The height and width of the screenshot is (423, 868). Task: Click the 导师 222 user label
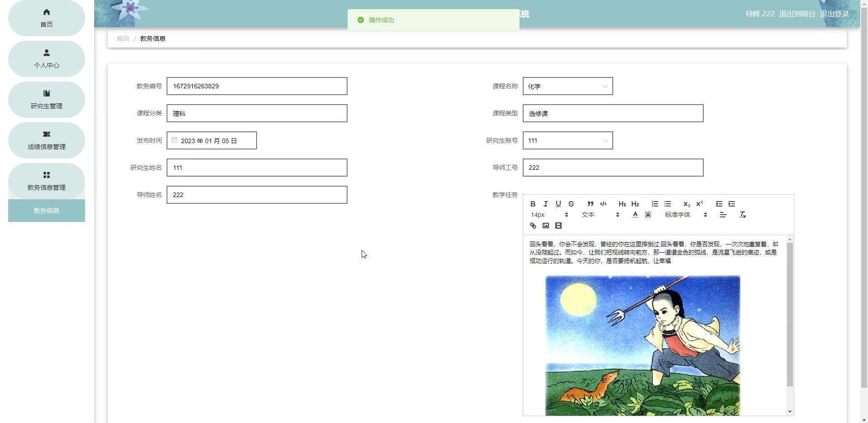point(760,14)
